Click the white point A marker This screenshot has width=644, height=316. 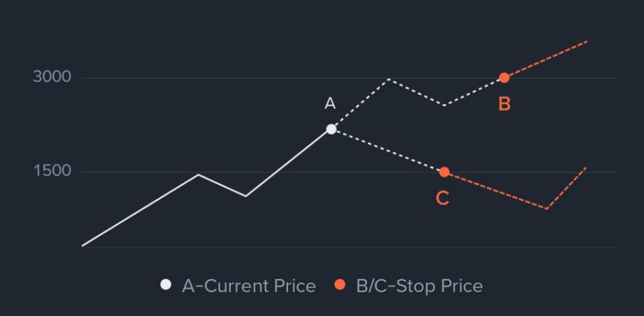331,129
